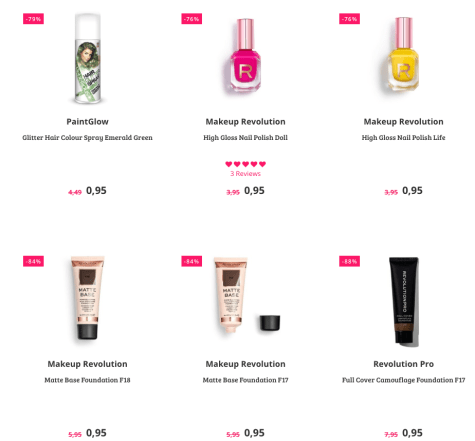Open the Matte Base Foundation F18 title
This screenshot has height=441, width=475.
87,380
